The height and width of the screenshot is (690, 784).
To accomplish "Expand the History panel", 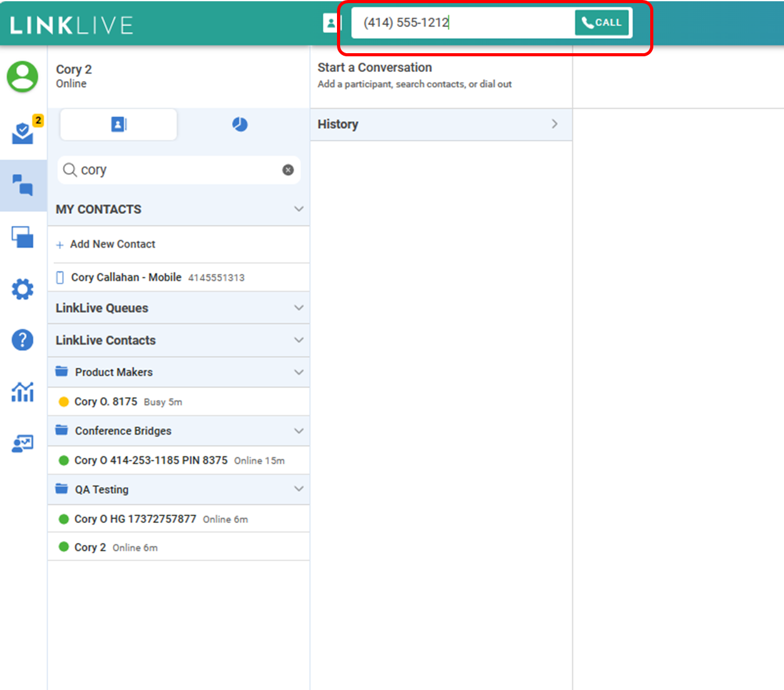I will pyautogui.click(x=554, y=124).
